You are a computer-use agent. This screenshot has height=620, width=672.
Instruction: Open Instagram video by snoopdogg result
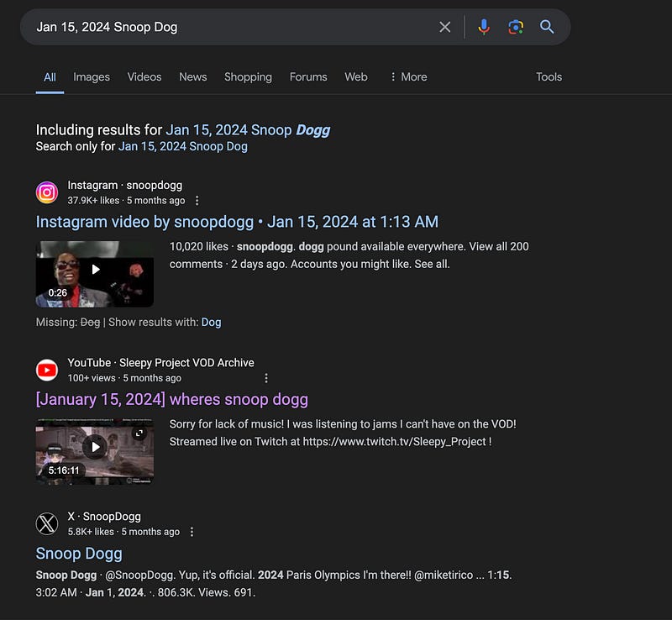(x=237, y=222)
